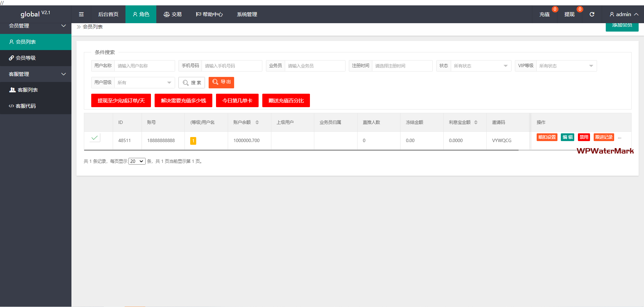Click the 搜索 search button

point(192,83)
